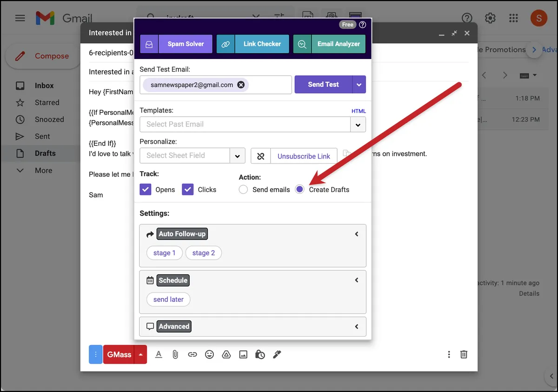Select stage 2 follow-up pill
558x392 pixels.
[204, 253]
